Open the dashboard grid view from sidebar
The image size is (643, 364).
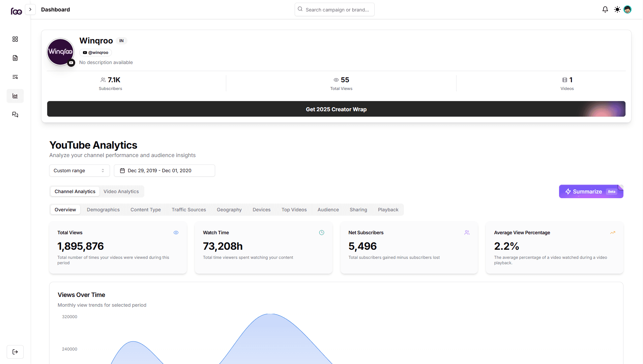tap(15, 39)
